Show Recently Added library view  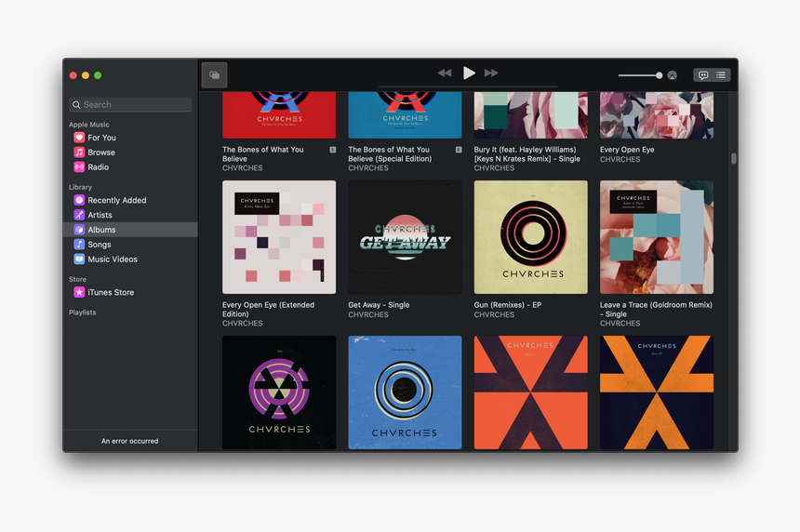point(130,201)
